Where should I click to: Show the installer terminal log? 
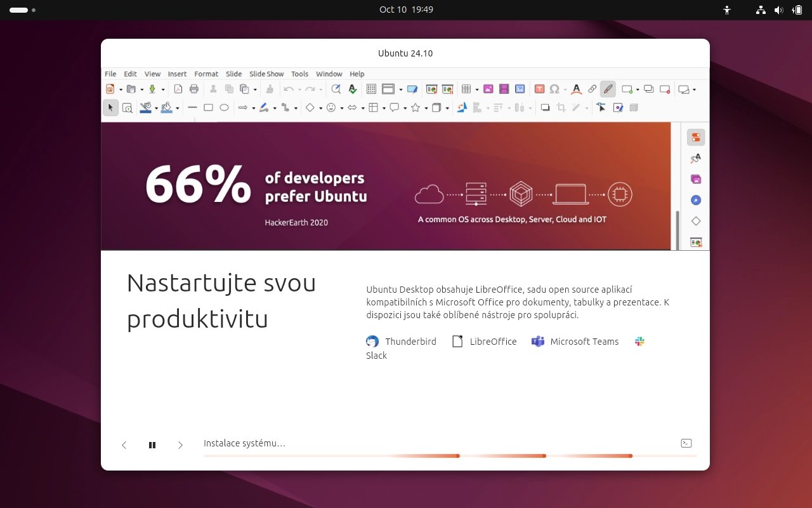coord(686,443)
